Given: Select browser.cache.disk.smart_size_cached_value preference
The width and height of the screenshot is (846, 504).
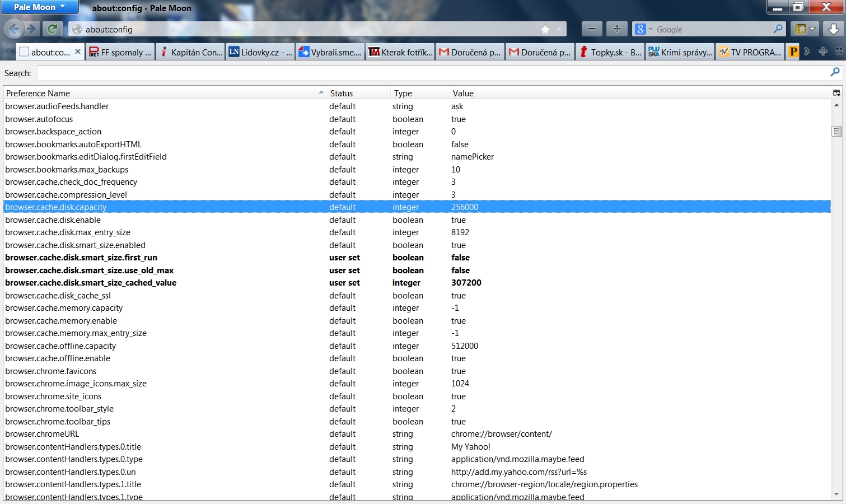Looking at the screenshot, I should (417, 283).
